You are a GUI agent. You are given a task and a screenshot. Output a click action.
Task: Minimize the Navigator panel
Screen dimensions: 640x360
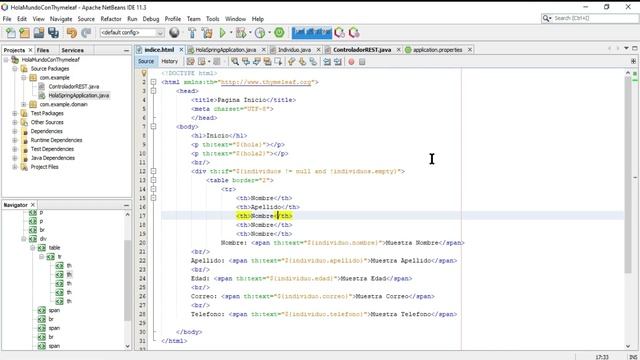pos(126,205)
